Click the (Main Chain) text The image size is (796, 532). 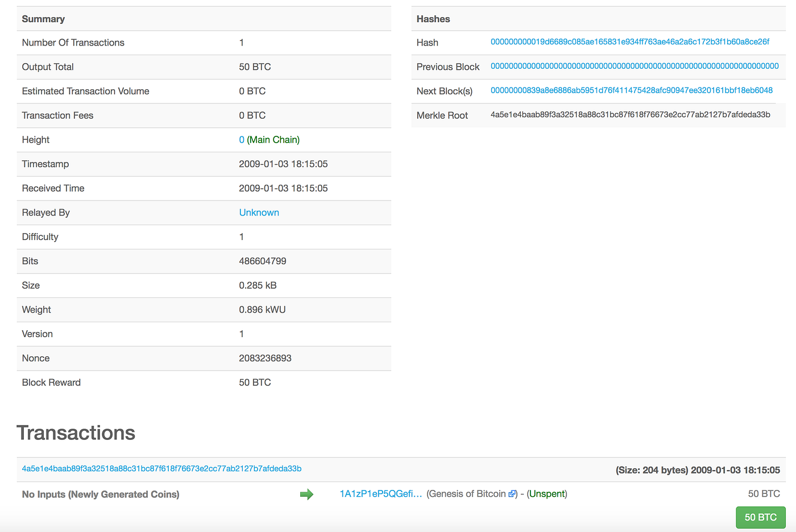[273, 140]
